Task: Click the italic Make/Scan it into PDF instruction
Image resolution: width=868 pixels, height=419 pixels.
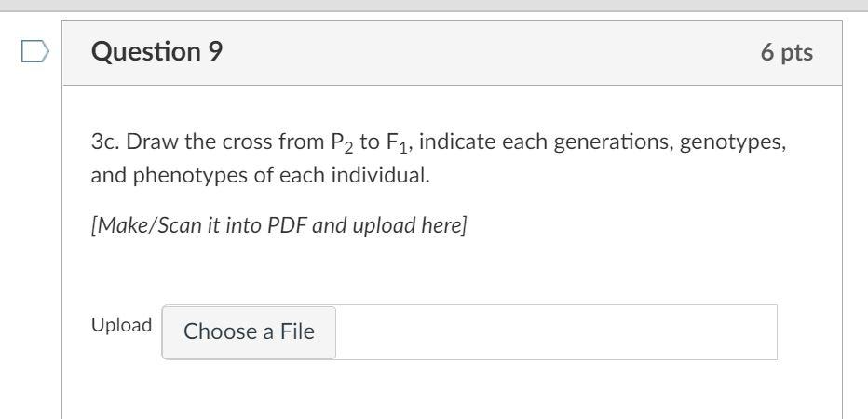Action: point(279,225)
